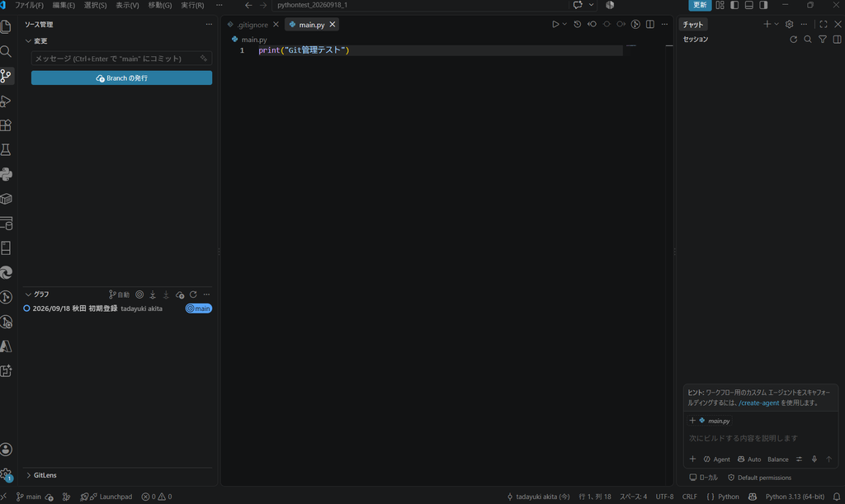845x504 pixels.
Task: Generate commit message with sparkle icon
Action: tap(203, 58)
